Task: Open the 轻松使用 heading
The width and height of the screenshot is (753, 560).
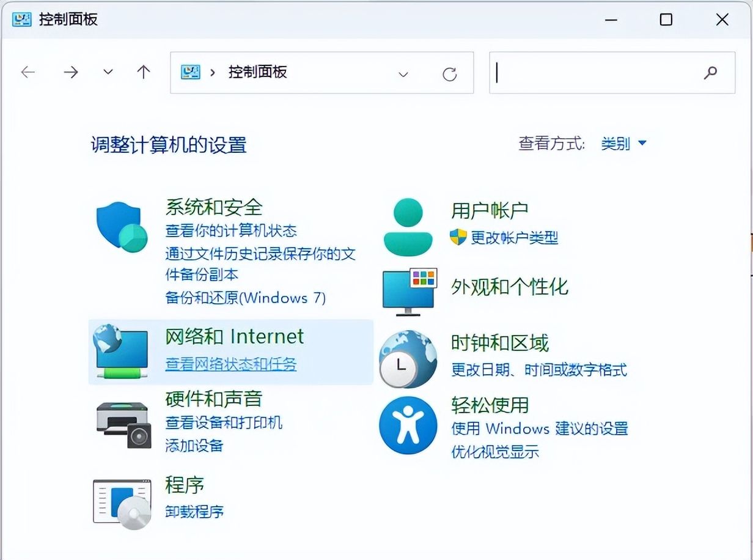Action: [490, 405]
